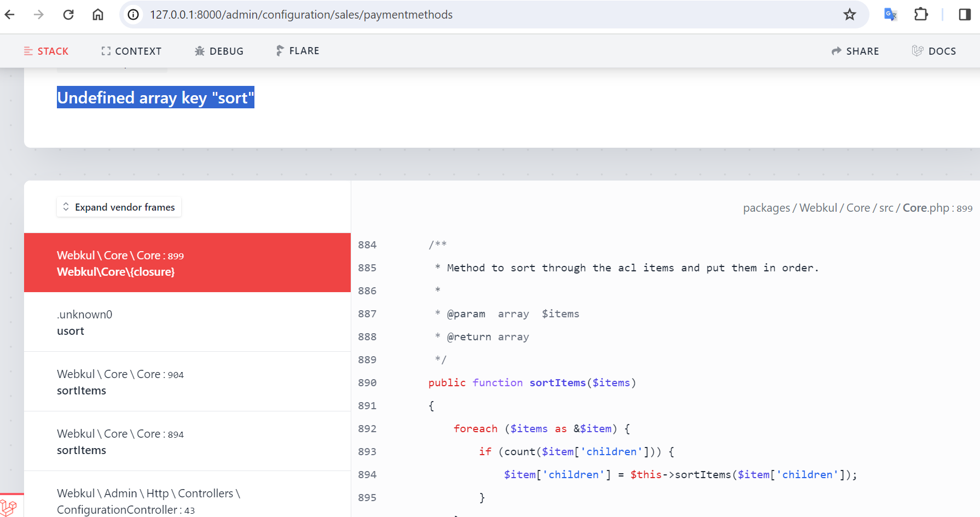Image resolution: width=980 pixels, height=517 pixels.
Task: Click the '@return array' comment line
Action: pos(482,337)
